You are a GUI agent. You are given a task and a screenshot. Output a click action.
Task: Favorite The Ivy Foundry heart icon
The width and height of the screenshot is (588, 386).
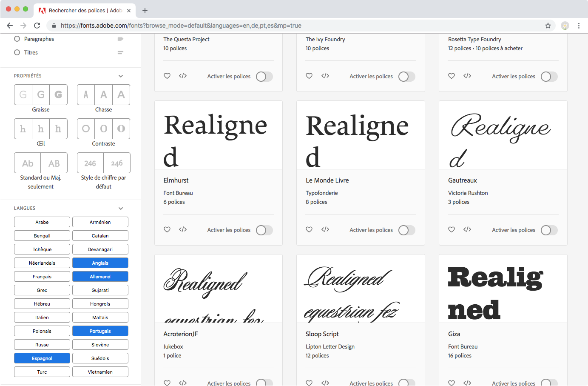pos(309,76)
